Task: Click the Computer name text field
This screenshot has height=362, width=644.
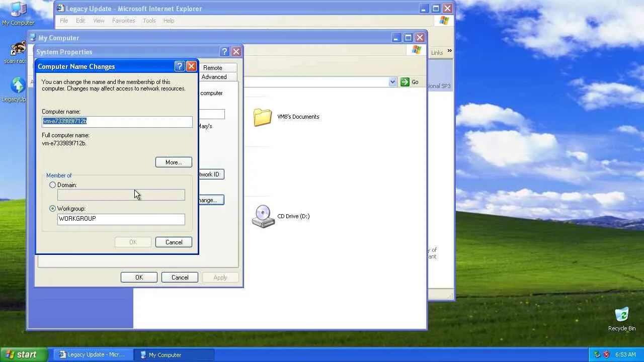Action: click(117, 121)
